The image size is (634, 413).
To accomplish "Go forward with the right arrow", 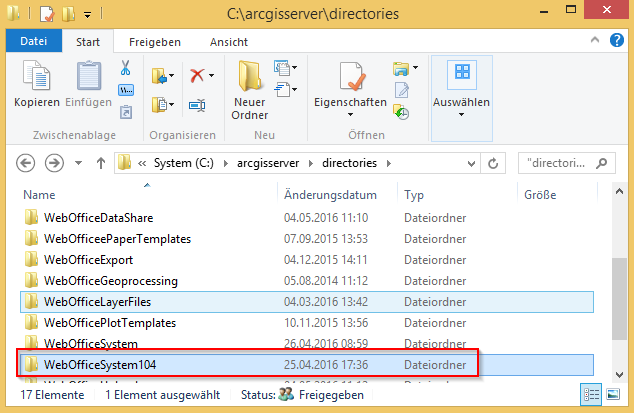I will coord(54,163).
